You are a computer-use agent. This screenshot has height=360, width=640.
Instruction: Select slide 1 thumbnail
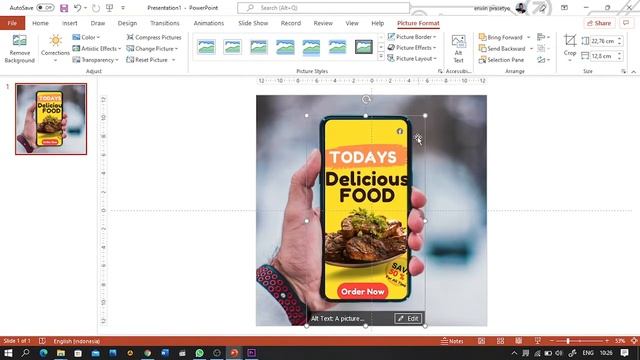click(51, 119)
